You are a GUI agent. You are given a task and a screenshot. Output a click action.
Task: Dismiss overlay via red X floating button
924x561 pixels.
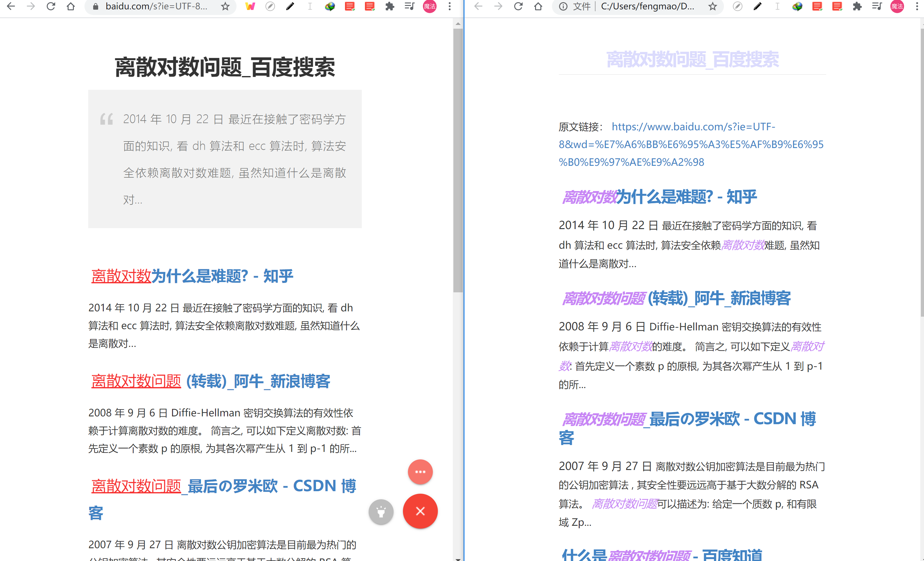(420, 511)
